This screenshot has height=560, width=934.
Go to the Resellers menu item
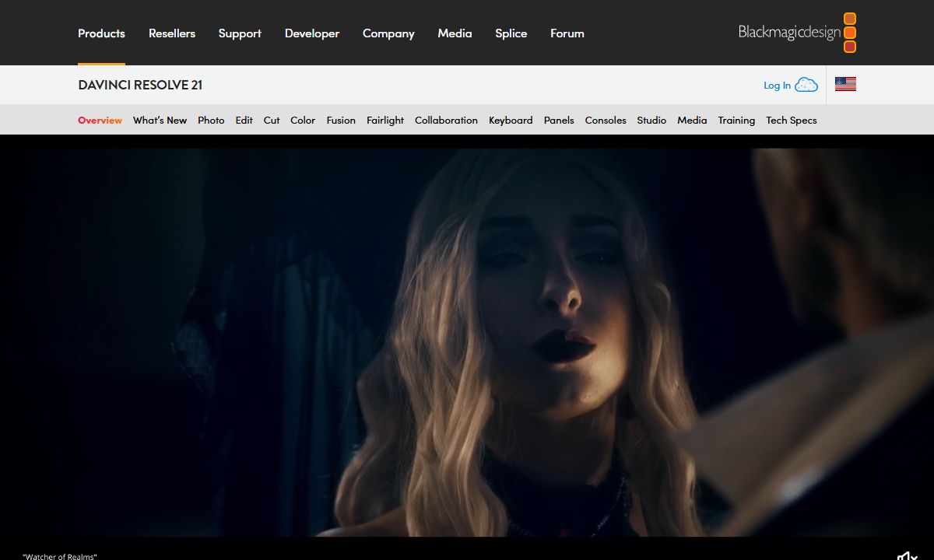coord(172,33)
